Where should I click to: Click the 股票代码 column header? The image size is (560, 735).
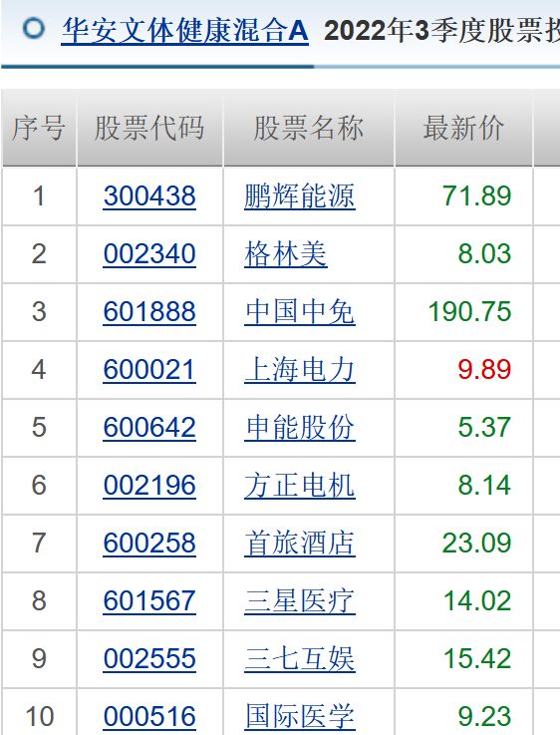pos(149,128)
